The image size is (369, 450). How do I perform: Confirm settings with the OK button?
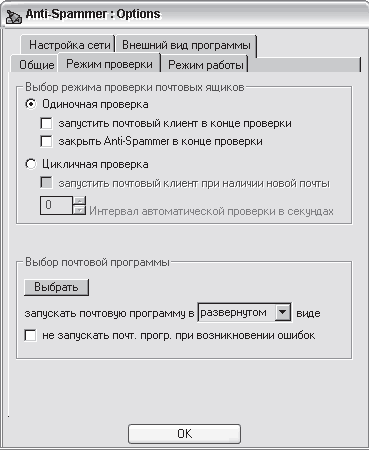coord(184,434)
